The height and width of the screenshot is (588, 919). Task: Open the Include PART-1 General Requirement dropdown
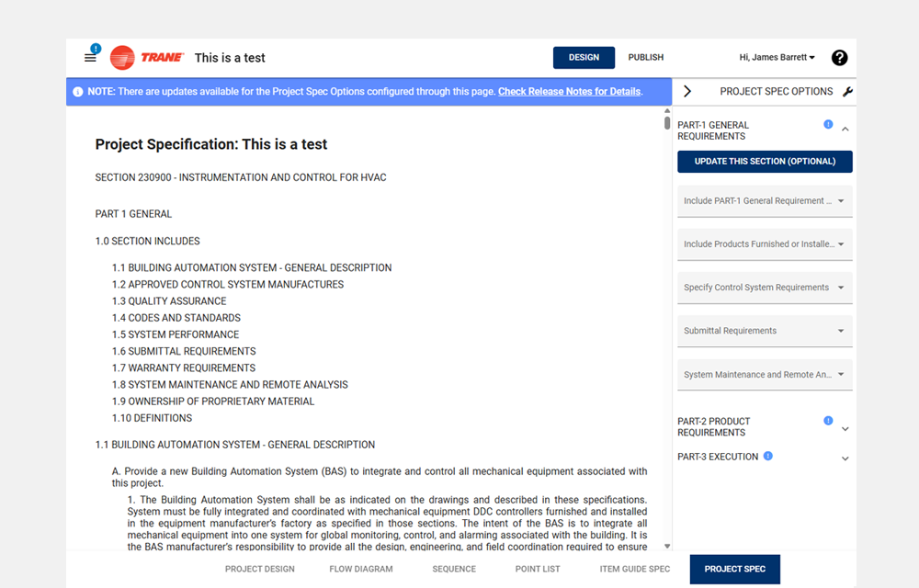[x=765, y=201]
